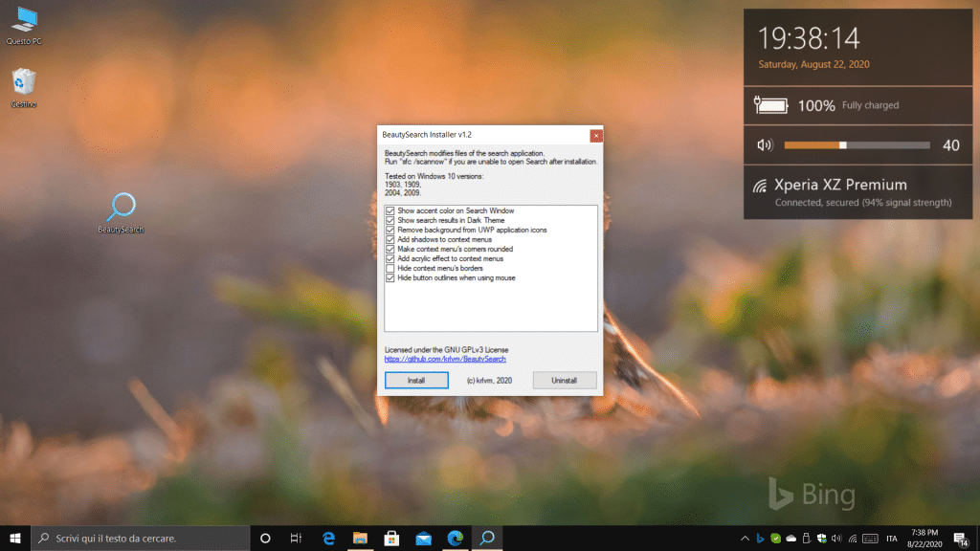Open the BeautySearch desktop shortcut icon
The height and width of the screenshot is (551, 980).
click(x=122, y=208)
